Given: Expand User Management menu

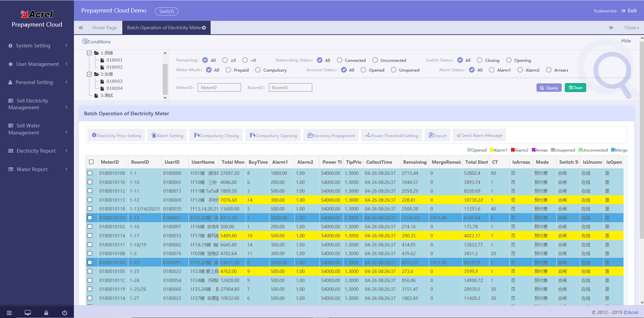Looking at the screenshot, I should pos(37,64).
